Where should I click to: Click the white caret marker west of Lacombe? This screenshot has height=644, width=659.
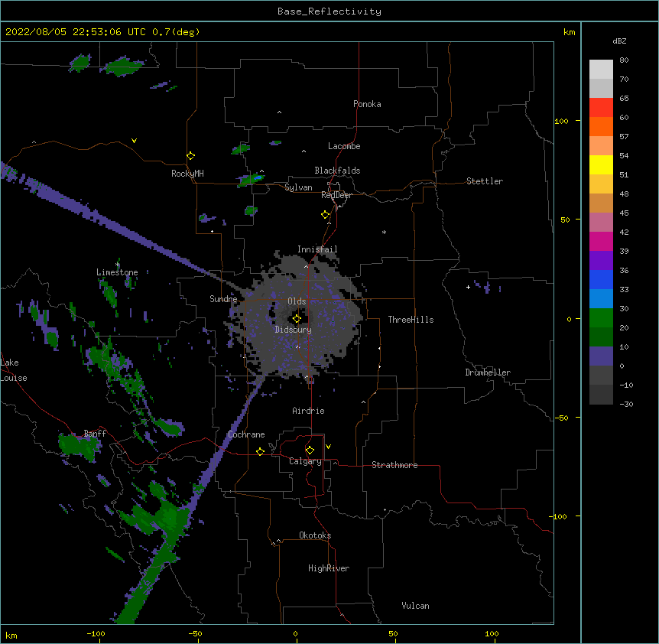tap(304, 151)
